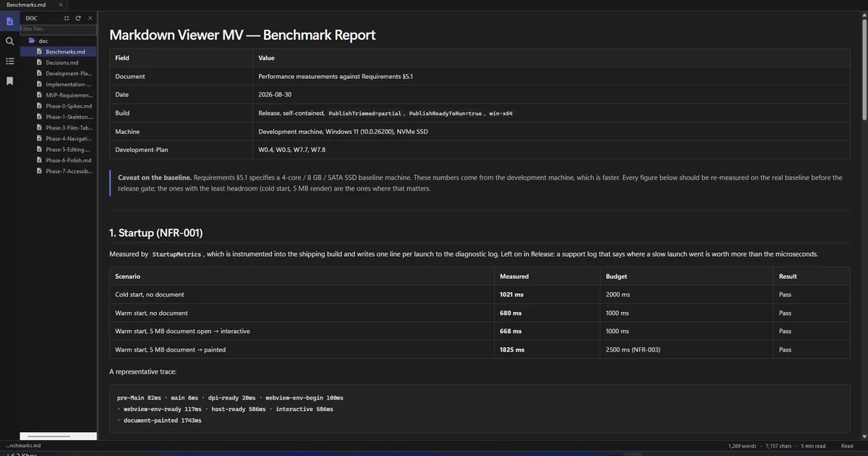Click the 7,157 chars status entry
This screenshot has width=868, height=456.
(x=778, y=446)
